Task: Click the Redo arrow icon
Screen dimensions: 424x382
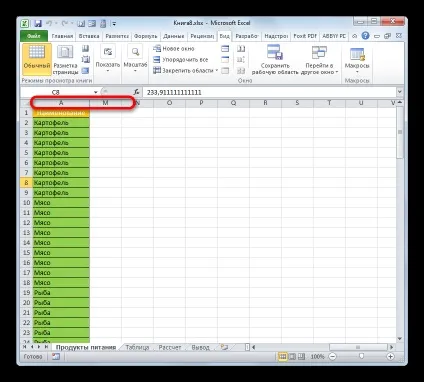Action: point(65,23)
